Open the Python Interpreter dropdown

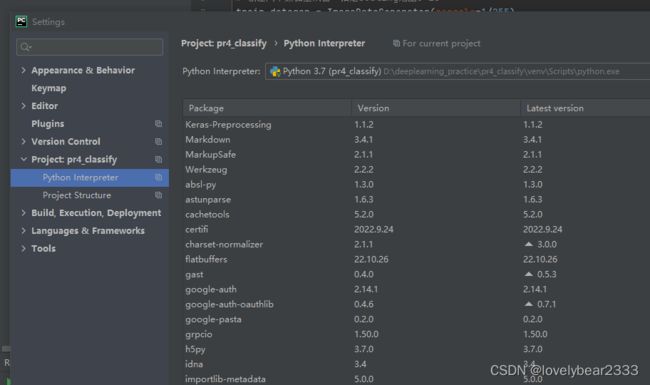(457, 71)
